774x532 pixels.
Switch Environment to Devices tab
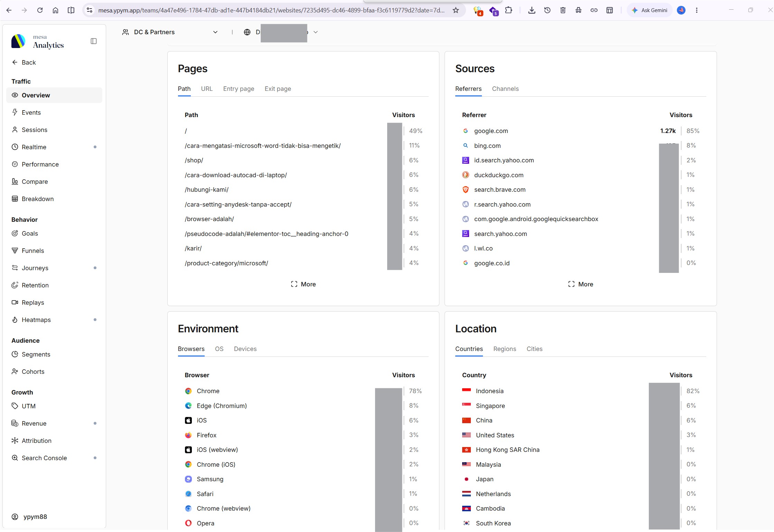pyautogui.click(x=245, y=349)
